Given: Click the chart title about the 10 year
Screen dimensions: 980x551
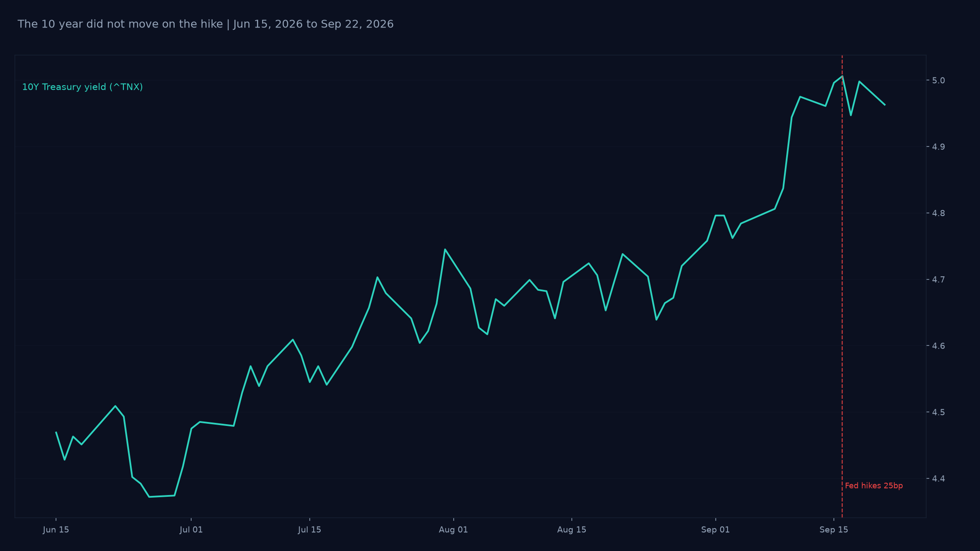Looking at the screenshot, I should pyautogui.click(x=206, y=24).
